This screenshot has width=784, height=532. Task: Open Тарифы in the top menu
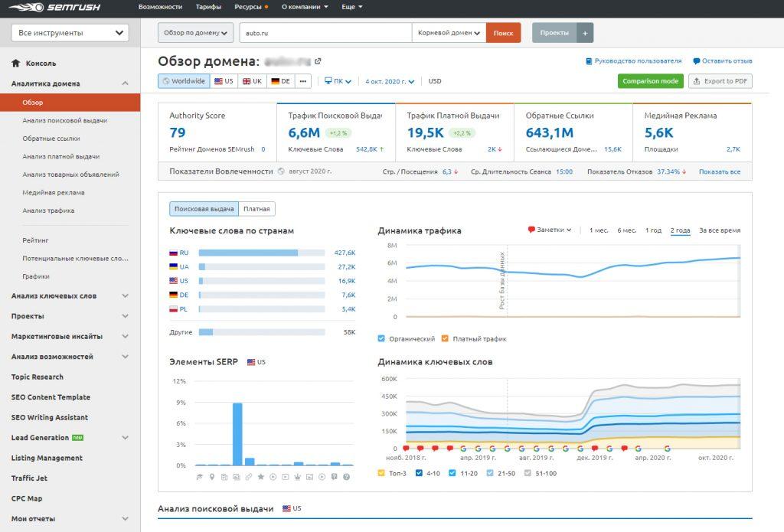(208, 7)
